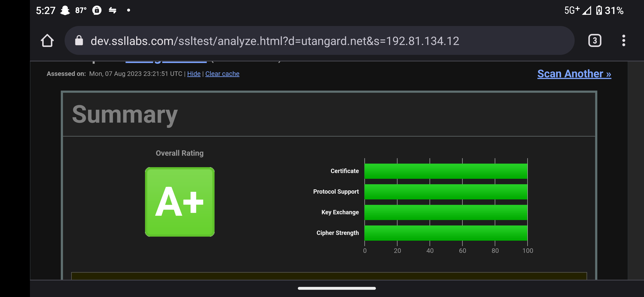The image size is (644, 297).
Task: Tap the data transfer arrows status icon
Action: point(112,10)
